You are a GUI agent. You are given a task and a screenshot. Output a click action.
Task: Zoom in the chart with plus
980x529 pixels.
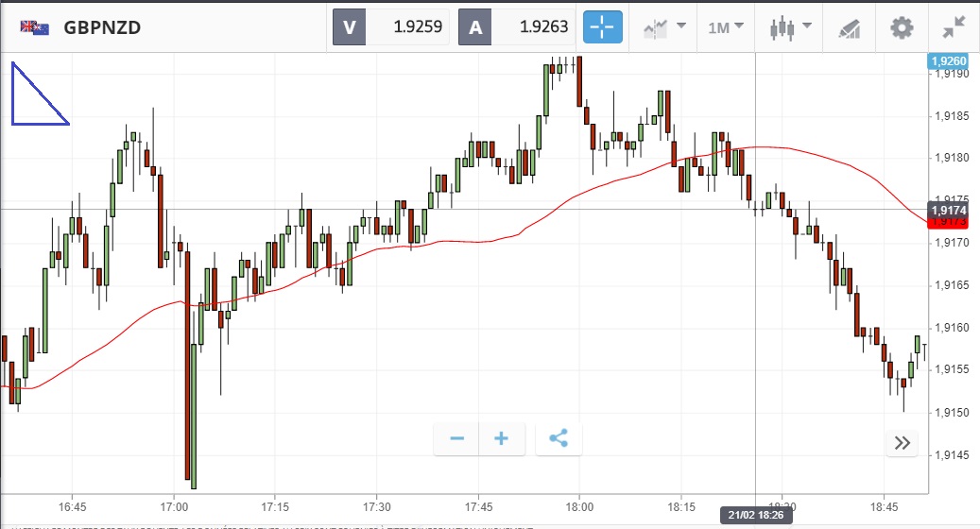coord(502,438)
